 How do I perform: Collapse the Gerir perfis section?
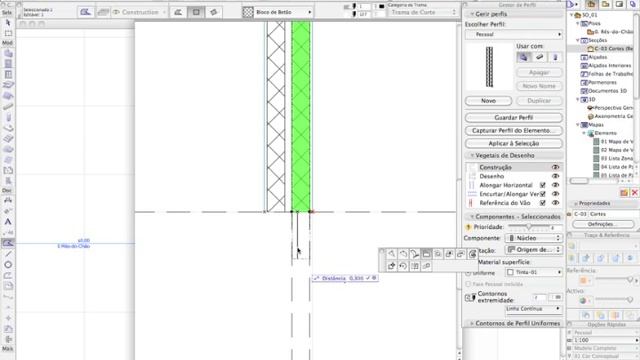pyautogui.click(x=472, y=14)
